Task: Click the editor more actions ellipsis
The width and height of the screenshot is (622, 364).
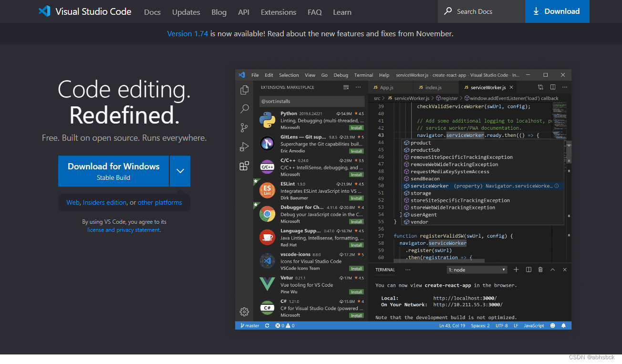Action: pos(565,87)
